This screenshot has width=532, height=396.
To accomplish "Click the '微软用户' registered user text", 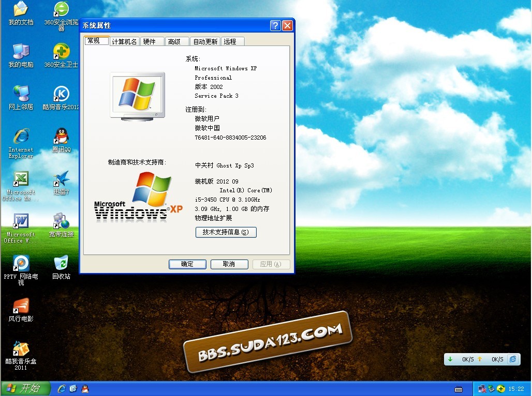I will tap(207, 119).
